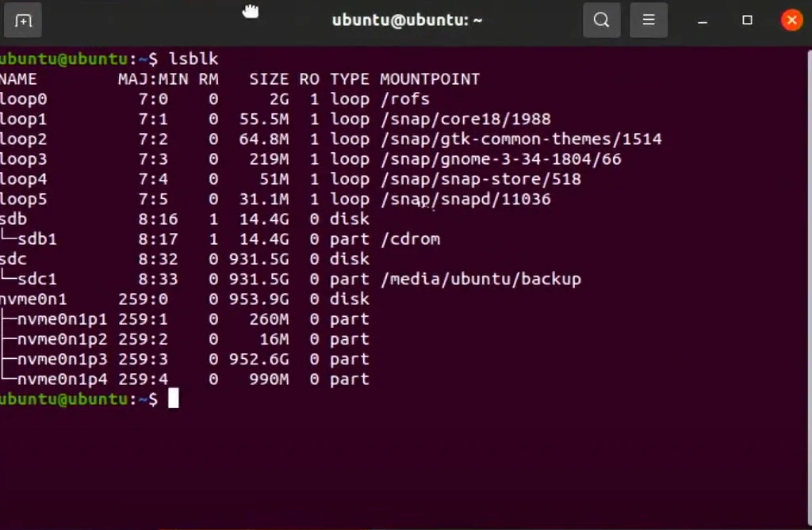The image size is (812, 530).
Task: Click the cursor at bottom prompt
Action: point(174,398)
